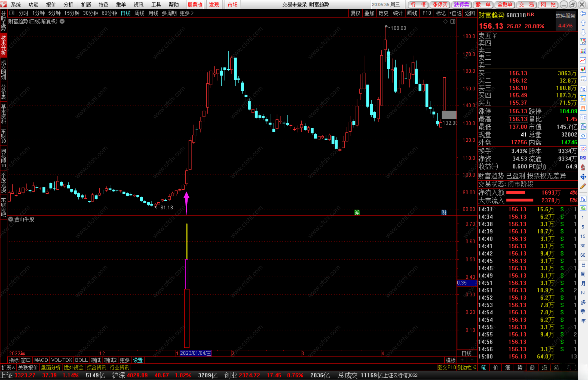The height and width of the screenshot is (380, 588).
Task: Toggle the split window icon above chart
Action: coord(453,22)
